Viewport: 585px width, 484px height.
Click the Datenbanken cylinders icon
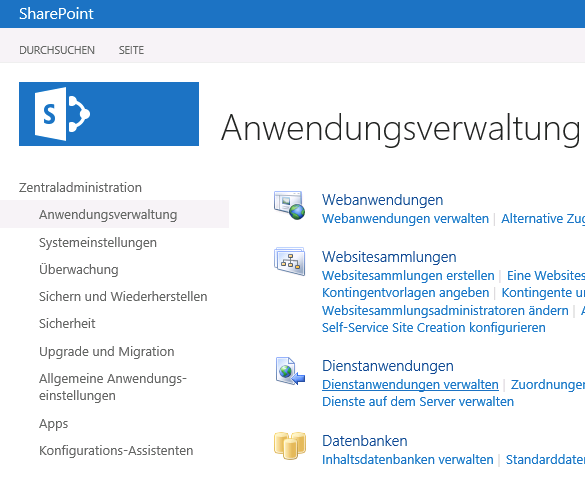(290, 446)
